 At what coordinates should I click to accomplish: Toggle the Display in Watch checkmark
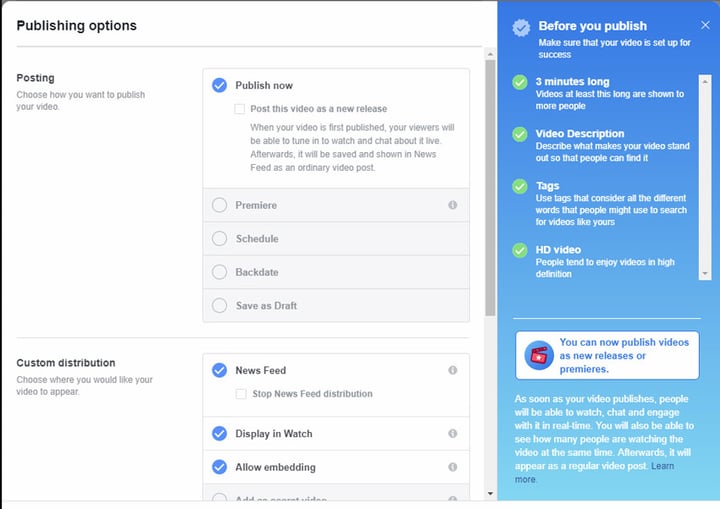pos(219,434)
